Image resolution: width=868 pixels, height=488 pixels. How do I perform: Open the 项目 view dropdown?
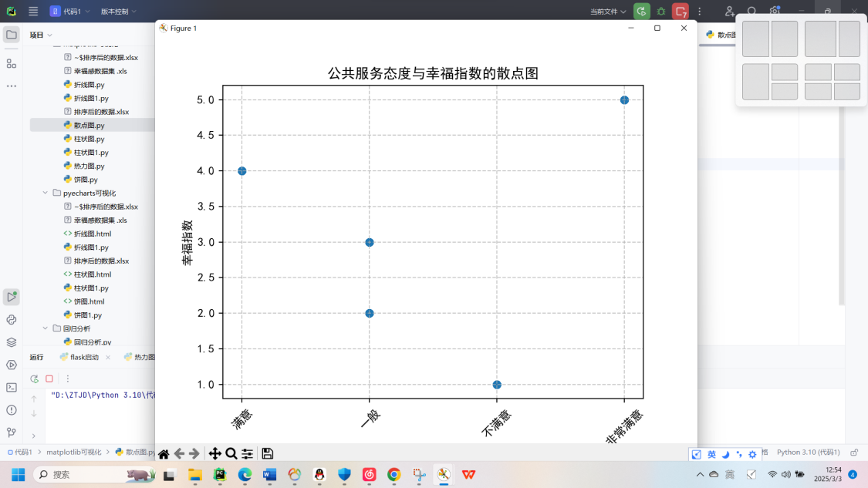pyautogui.click(x=41, y=35)
